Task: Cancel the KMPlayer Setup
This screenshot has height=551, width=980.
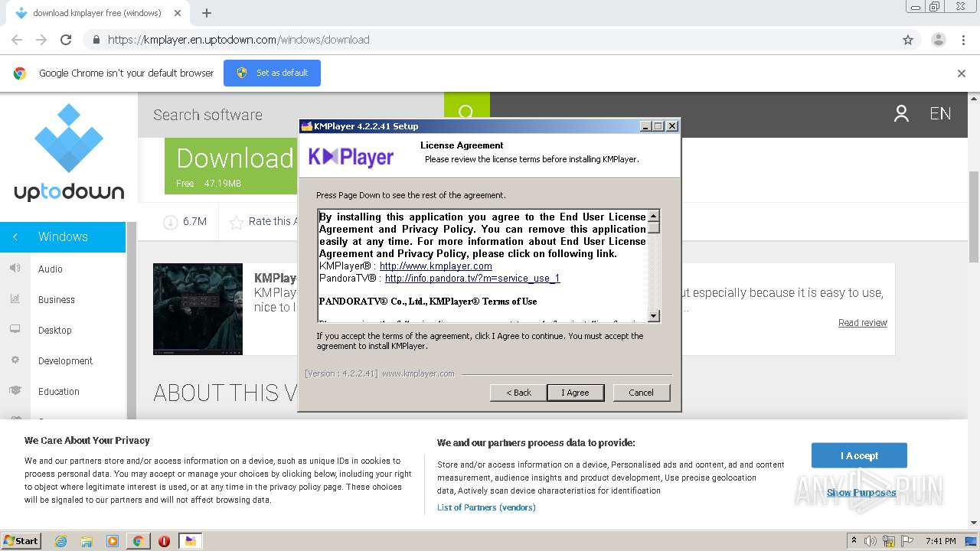Action: pos(641,393)
